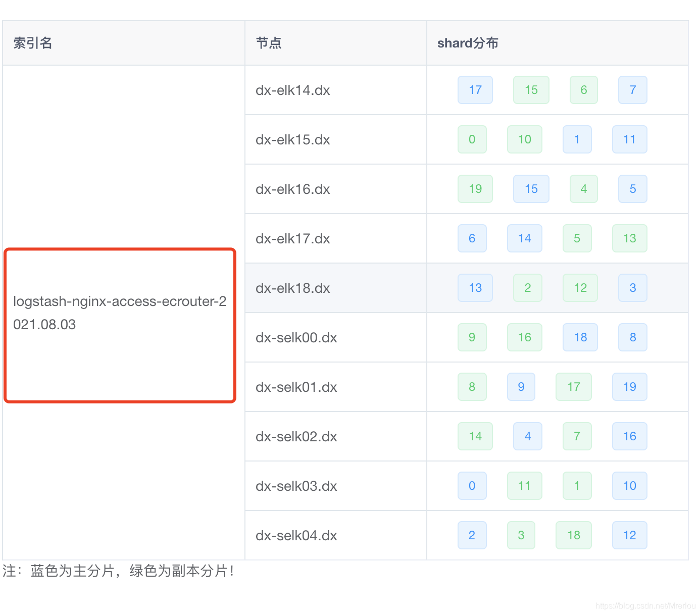Screen dimensions: 700x615
Task: Click blue shard 13 on dx-elk18.dx
Action: click(x=475, y=288)
